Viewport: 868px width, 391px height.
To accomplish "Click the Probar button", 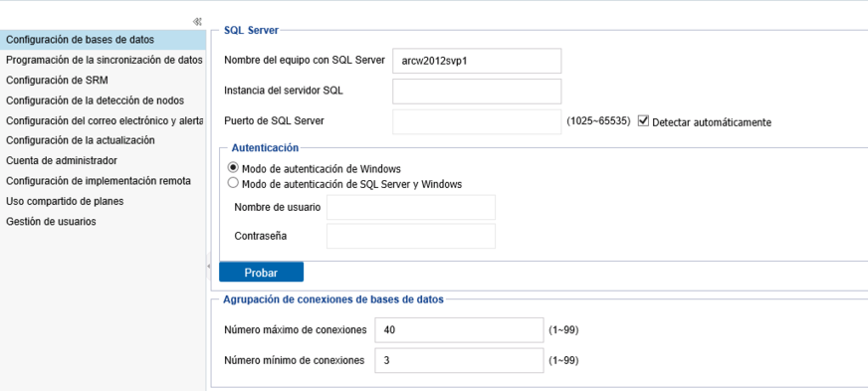I will [x=261, y=273].
